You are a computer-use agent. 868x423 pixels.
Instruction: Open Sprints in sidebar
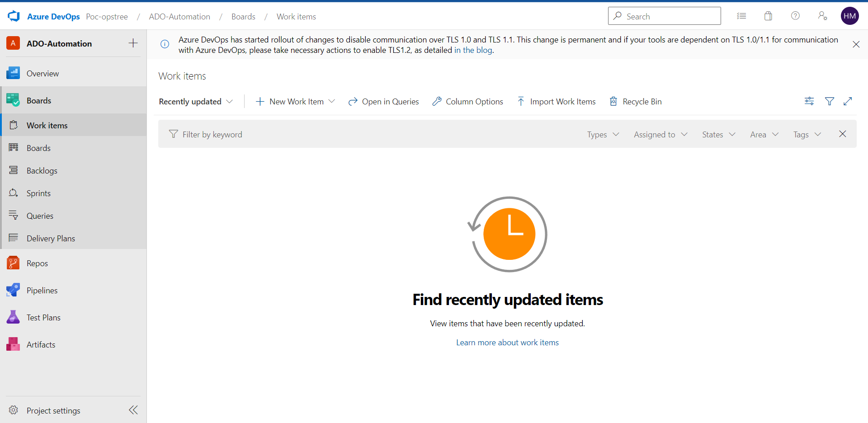pos(73,193)
